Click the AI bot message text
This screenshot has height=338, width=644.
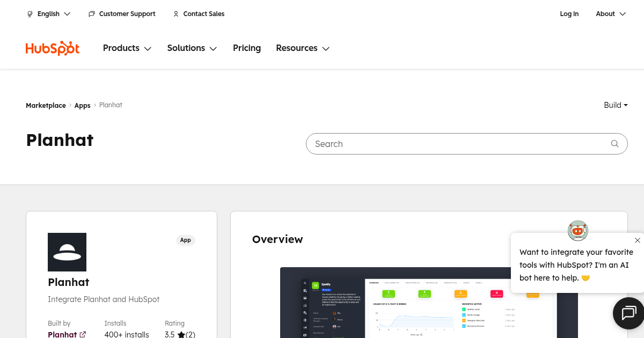point(576,265)
